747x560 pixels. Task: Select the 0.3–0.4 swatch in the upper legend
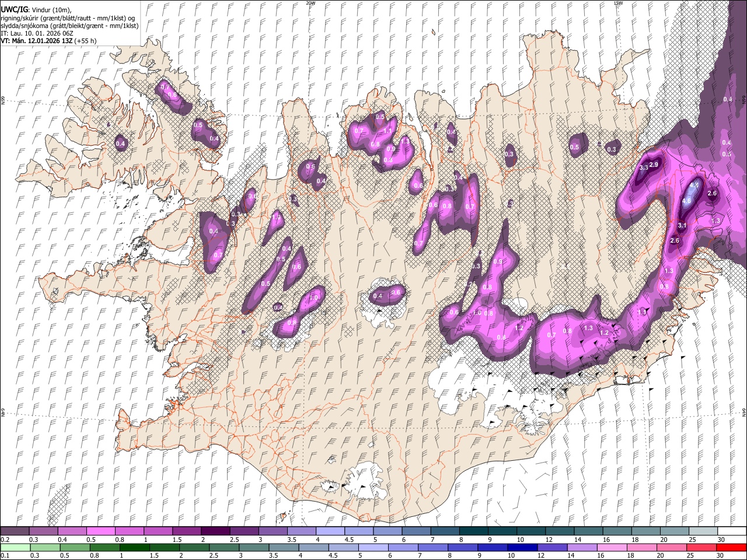43,531
